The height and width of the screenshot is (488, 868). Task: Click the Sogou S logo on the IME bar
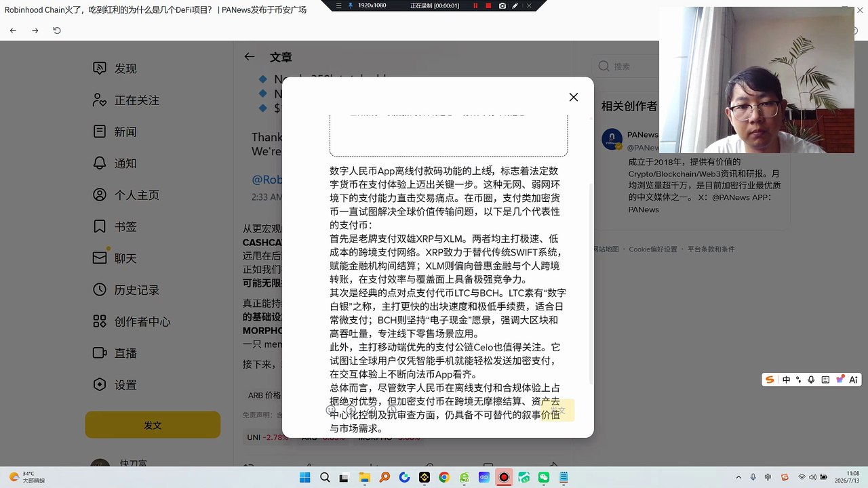[x=770, y=380]
